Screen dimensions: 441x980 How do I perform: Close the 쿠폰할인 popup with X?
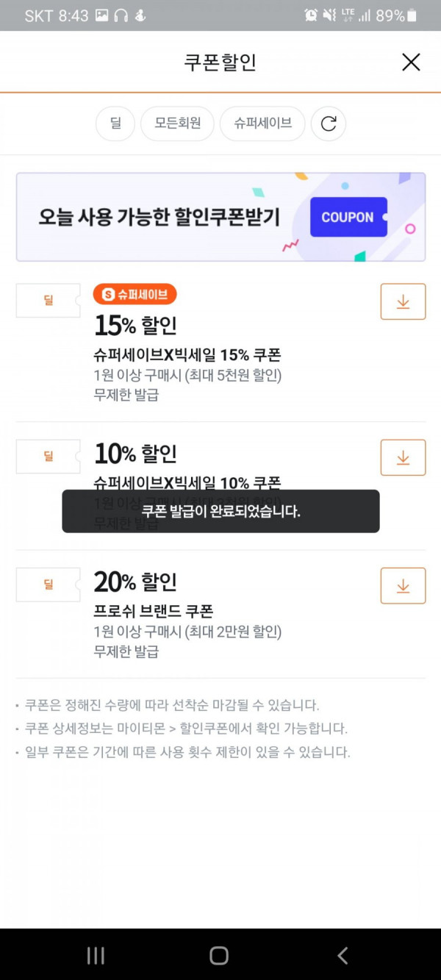point(411,62)
